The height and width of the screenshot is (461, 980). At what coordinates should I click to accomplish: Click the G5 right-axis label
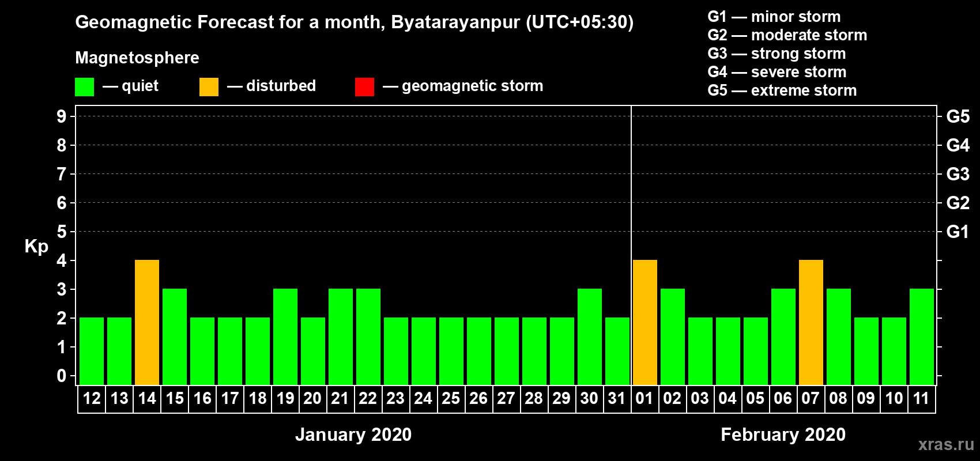(958, 116)
